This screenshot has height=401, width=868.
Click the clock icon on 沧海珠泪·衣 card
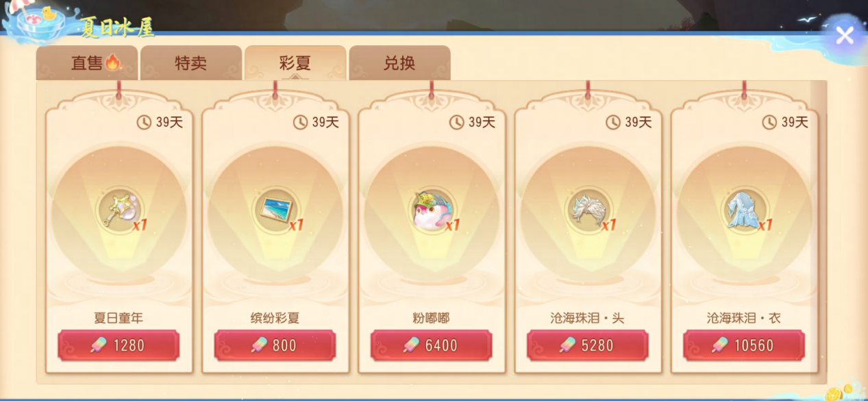coord(769,122)
